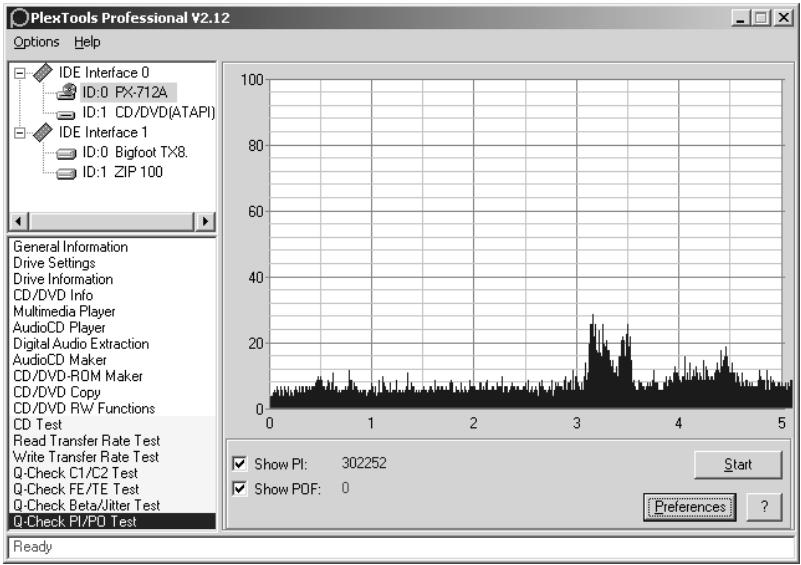801x565 pixels.
Task: Collapse the IDE Interface 0 tree node
Action: [x=19, y=73]
